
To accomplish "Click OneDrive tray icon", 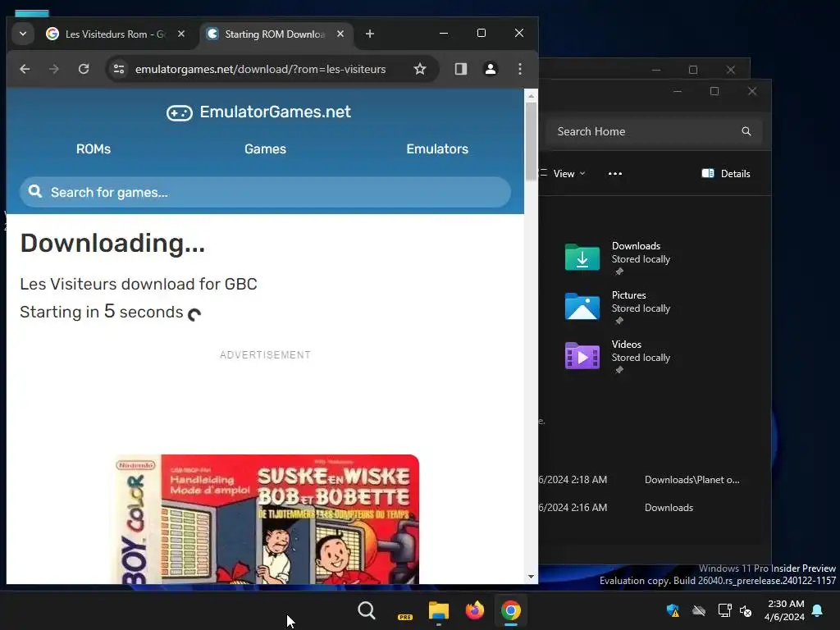I will pyautogui.click(x=699, y=610).
